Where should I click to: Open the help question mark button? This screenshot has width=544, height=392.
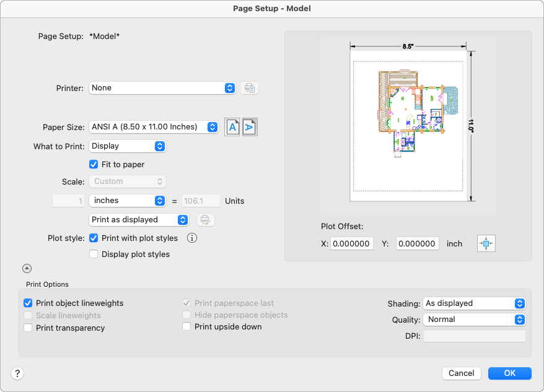pos(17,373)
